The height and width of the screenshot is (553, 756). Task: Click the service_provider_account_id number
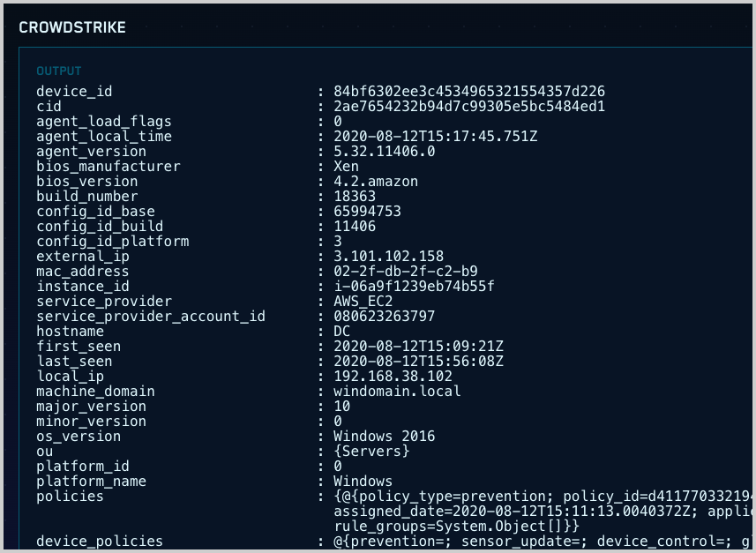pos(384,317)
